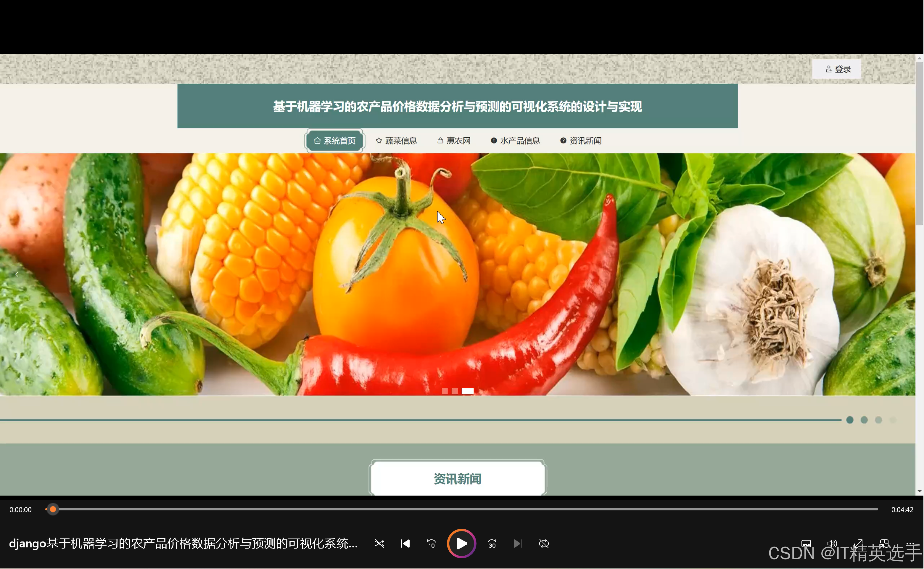Toggle subtitles icon in player
The width and height of the screenshot is (924, 569).
pyautogui.click(x=806, y=544)
